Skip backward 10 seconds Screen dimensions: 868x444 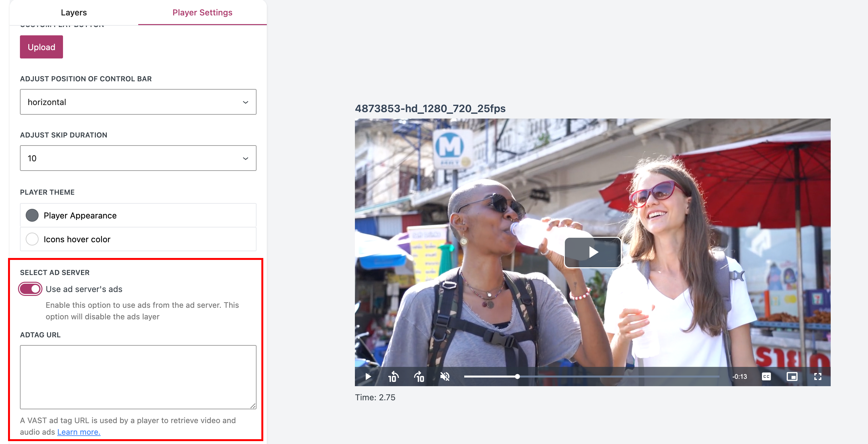[x=393, y=376]
